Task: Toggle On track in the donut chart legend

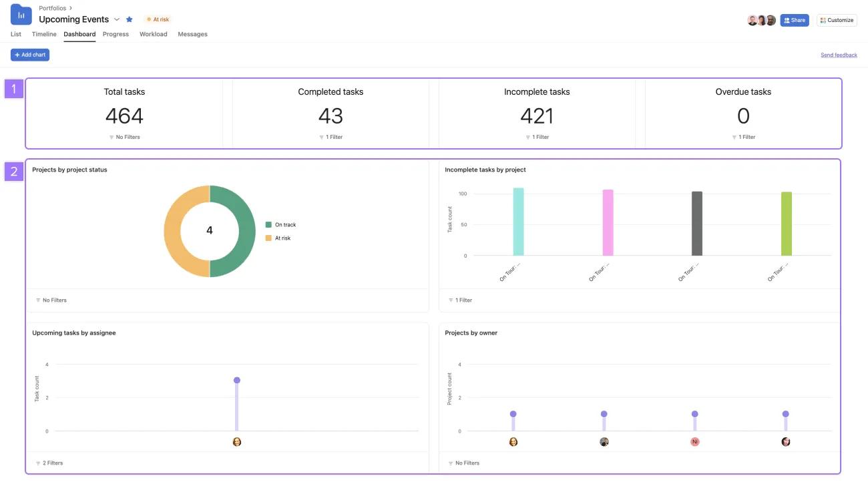Action: click(284, 224)
